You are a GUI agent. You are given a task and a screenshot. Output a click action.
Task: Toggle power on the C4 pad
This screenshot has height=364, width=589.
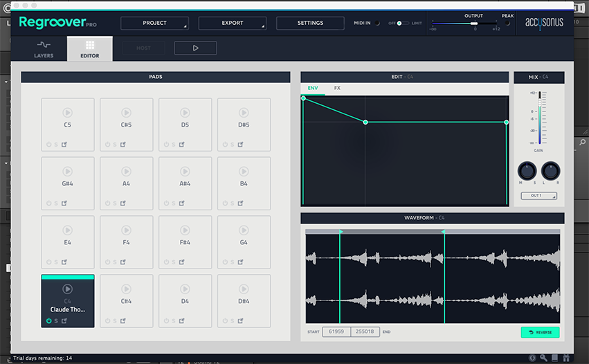[49, 321]
